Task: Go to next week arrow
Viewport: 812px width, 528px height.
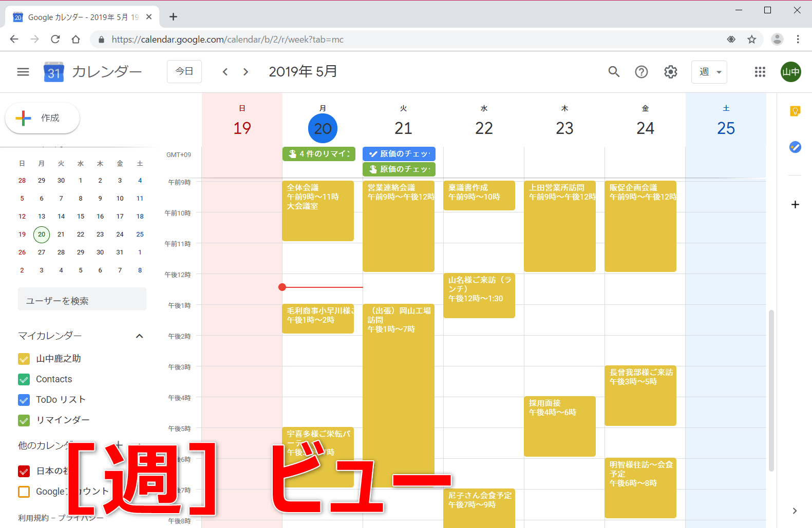Action: coord(246,72)
